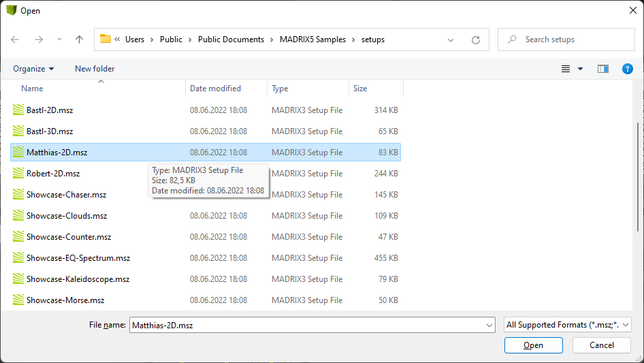Show hidden path with the double chevron
The image size is (644, 363).
tap(117, 40)
